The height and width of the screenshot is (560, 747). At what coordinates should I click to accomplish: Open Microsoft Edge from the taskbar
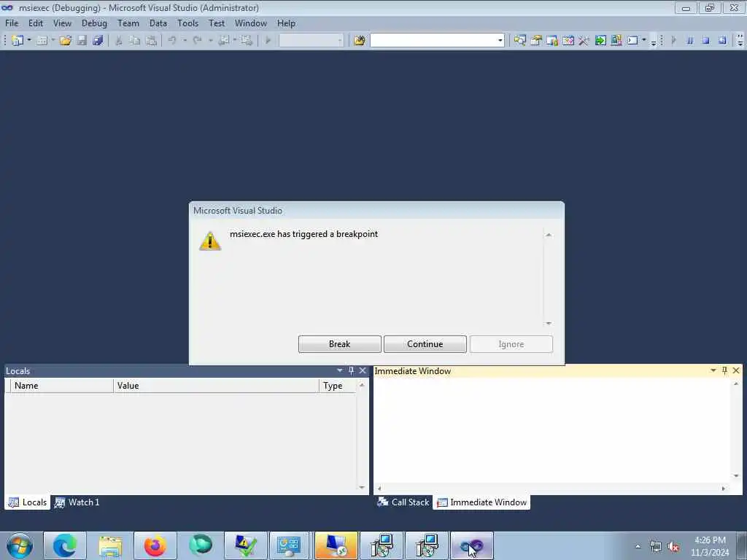click(65, 545)
